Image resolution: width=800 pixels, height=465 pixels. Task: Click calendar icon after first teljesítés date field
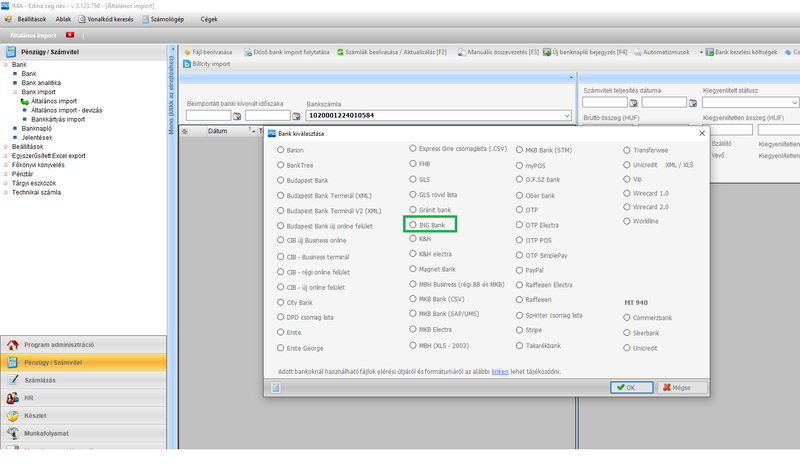pyautogui.click(x=633, y=103)
